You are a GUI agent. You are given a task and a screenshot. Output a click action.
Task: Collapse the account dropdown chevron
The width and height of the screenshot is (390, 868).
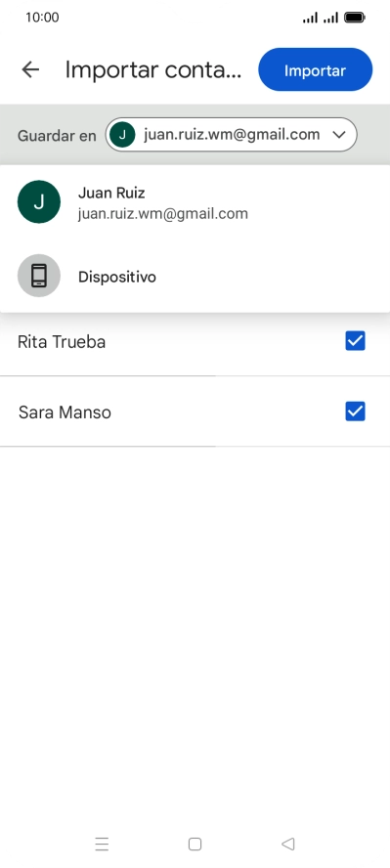tap(339, 135)
